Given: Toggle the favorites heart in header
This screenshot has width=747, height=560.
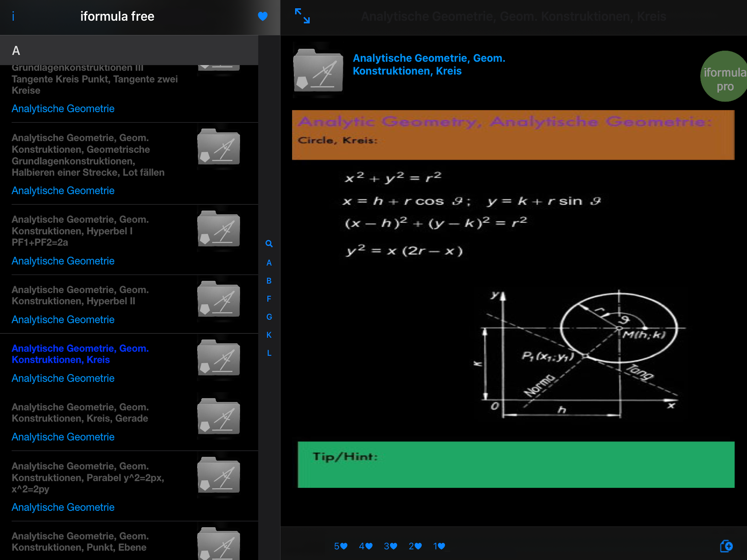Looking at the screenshot, I should click(x=262, y=16).
